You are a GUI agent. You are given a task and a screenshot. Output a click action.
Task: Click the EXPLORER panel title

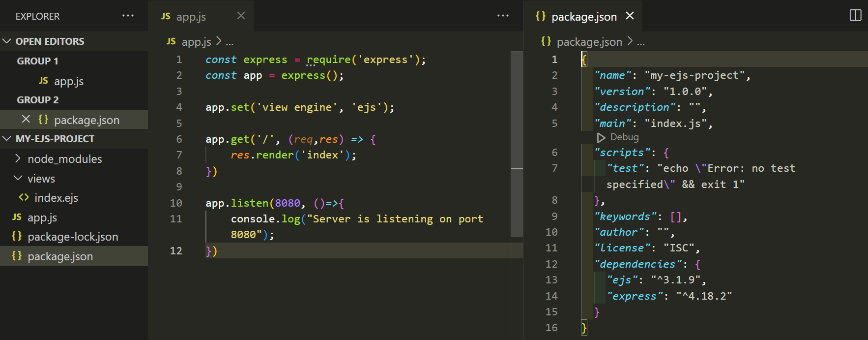[37, 16]
